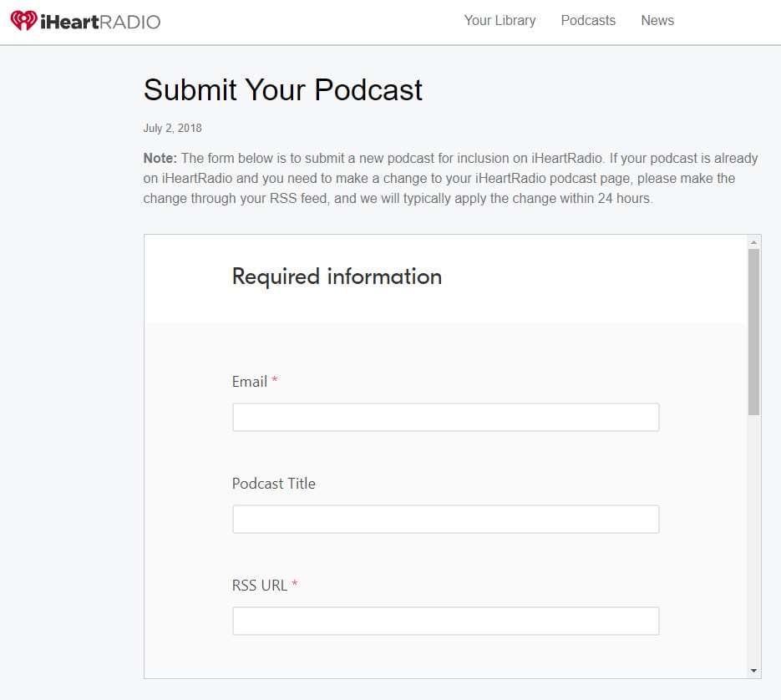Click the Submit Your Podcast heading

point(282,90)
